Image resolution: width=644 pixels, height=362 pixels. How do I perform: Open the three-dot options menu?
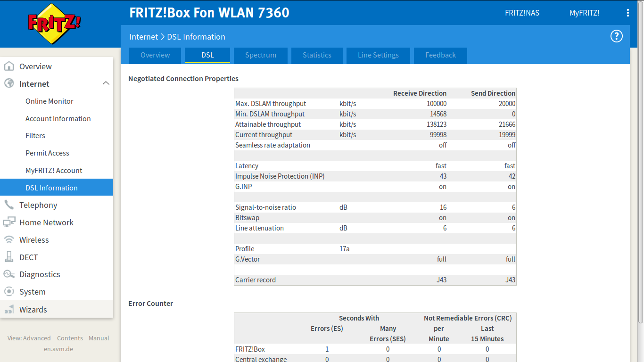coord(627,13)
